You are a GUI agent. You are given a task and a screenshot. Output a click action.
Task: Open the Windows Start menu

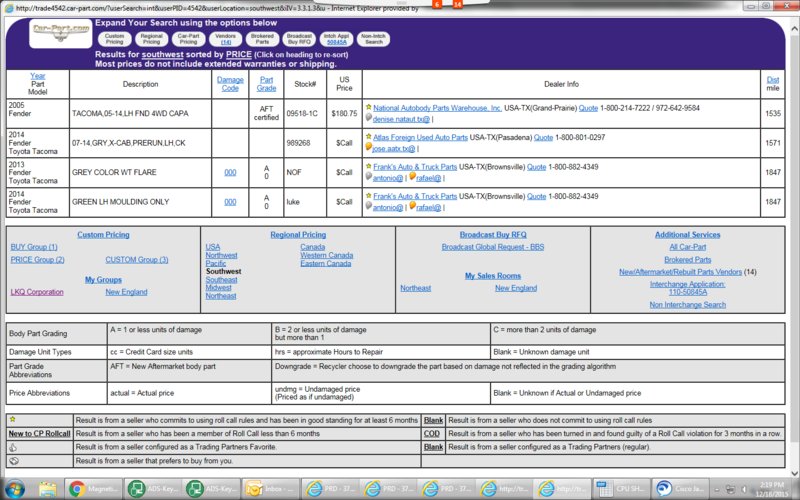[14, 489]
